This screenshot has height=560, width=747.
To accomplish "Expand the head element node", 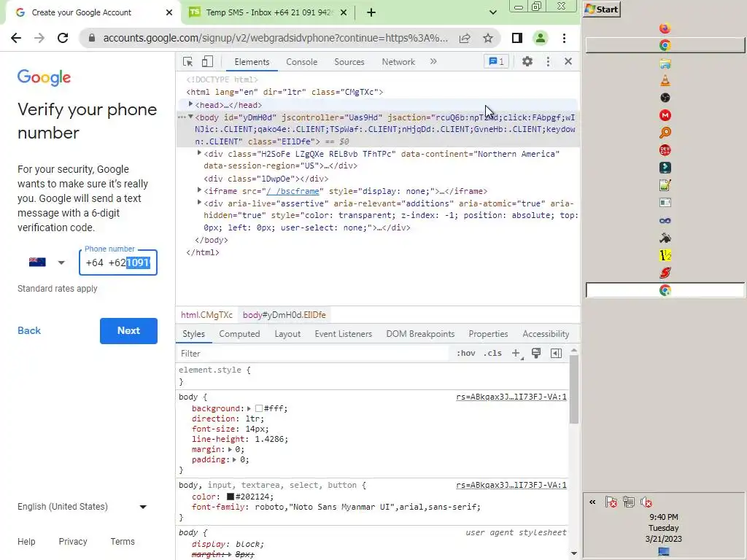I will click(190, 104).
